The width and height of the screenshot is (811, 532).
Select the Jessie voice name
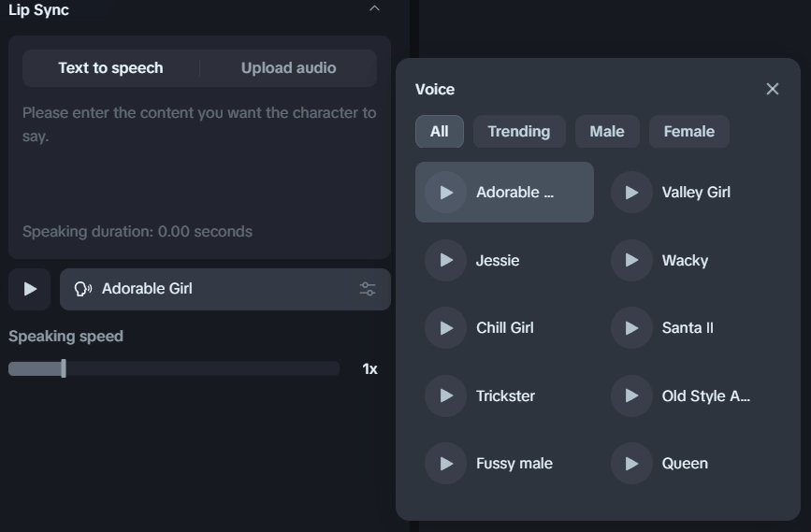(x=498, y=260)
